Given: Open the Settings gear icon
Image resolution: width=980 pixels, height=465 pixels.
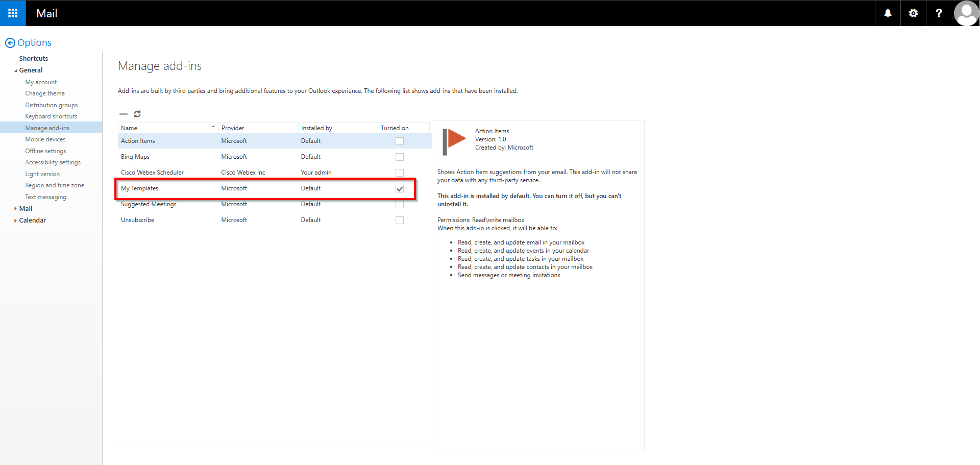Looking at the screenshot, I should pyautogui.click(x=913, y=13).
